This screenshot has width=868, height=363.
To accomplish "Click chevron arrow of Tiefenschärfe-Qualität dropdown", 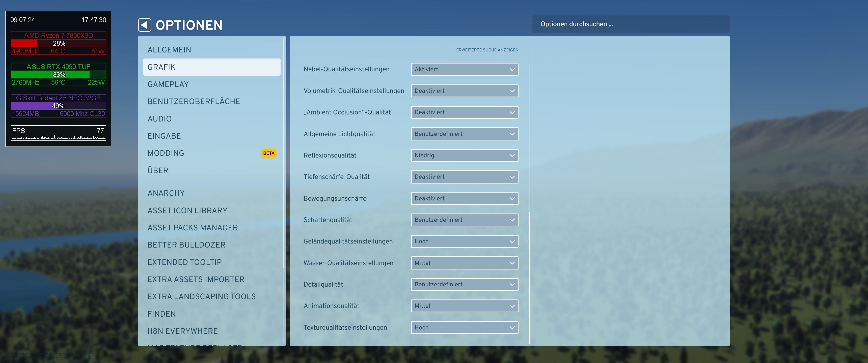I will [x=512, y=177].
